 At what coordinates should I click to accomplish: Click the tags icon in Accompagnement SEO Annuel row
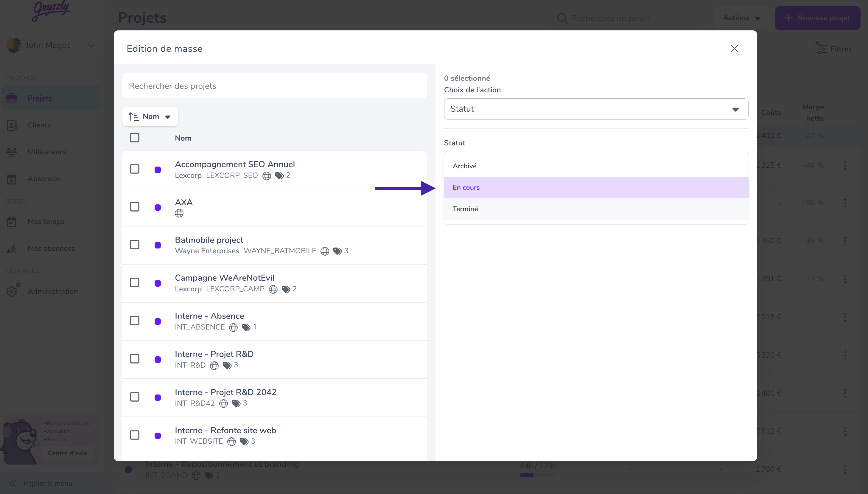(x=279, y=176)
